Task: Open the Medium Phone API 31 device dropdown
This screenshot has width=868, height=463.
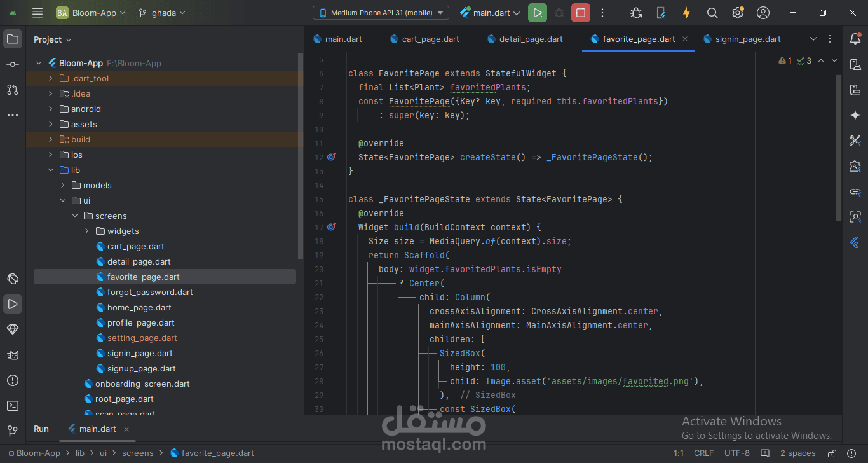Action: click(381, 13)
